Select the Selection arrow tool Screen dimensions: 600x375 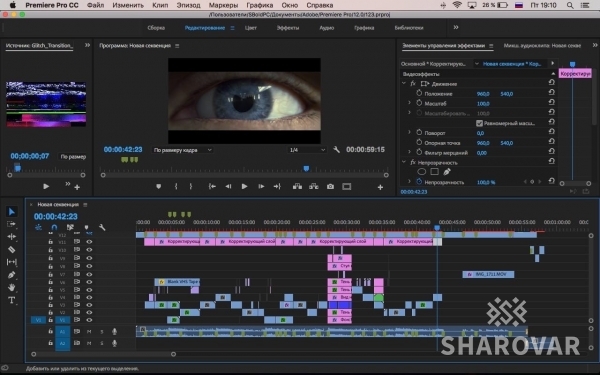click(x=11, y=212)
